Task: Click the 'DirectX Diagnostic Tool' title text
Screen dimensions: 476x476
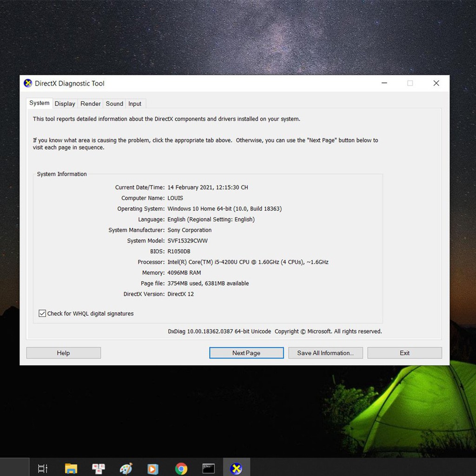Action: coord(70,84)
